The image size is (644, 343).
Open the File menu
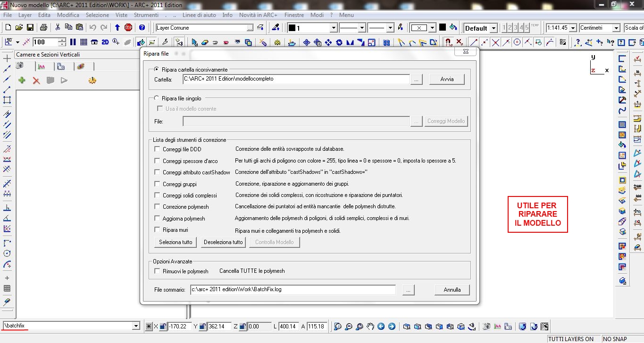(x=8, y=15)
